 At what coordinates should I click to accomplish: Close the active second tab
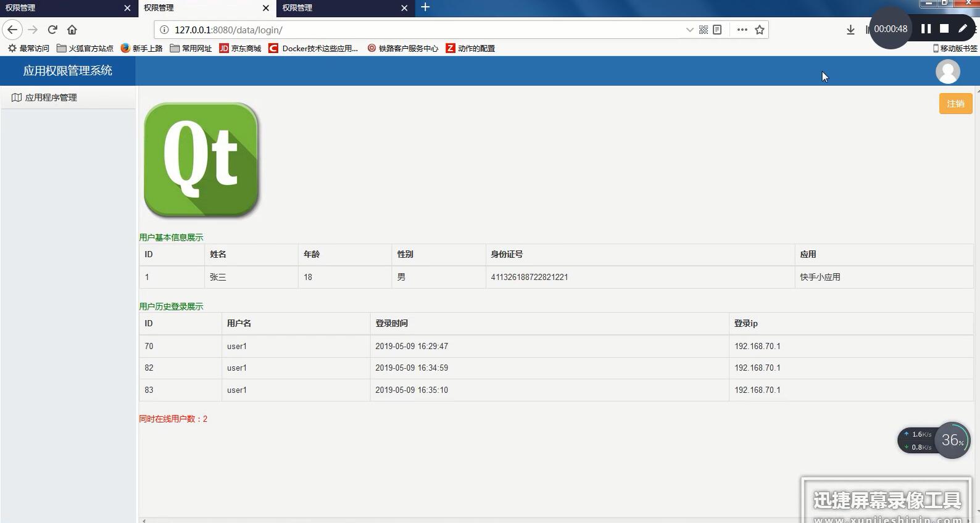(265, 8)
